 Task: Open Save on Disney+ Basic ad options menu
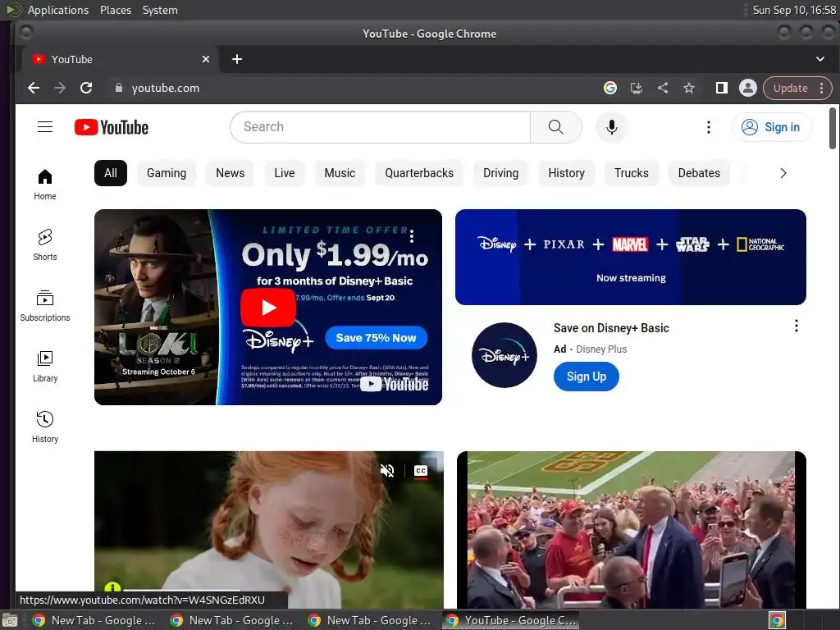point(796,326)
